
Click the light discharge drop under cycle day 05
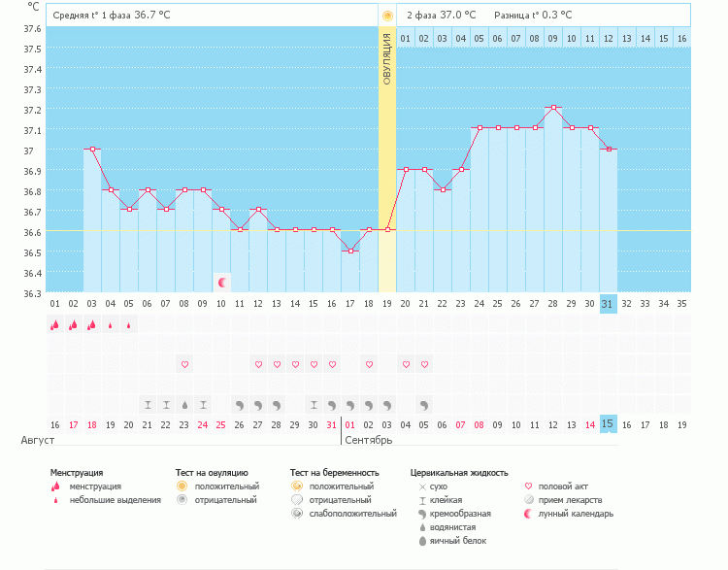[x=129, y=325]
